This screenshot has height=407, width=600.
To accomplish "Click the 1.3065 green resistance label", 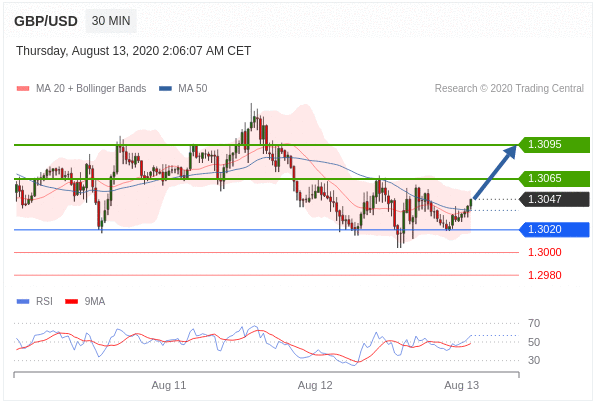I will (554, 178).
